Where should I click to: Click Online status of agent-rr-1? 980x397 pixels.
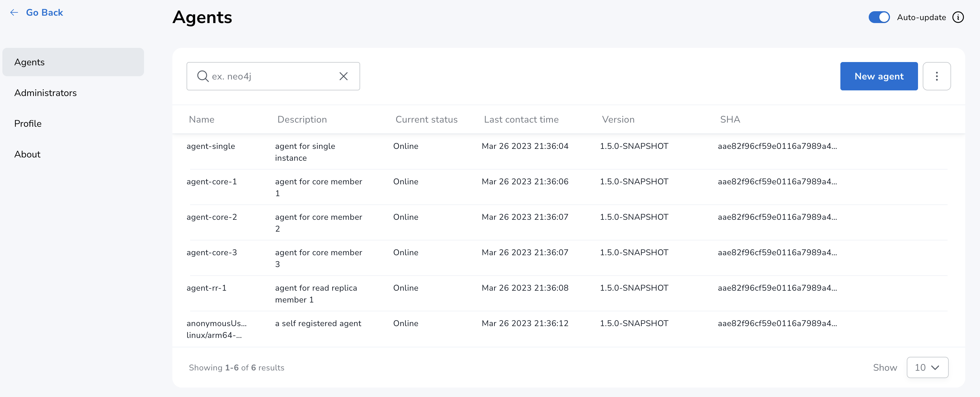pyautogui.click(x=406, y=288)
